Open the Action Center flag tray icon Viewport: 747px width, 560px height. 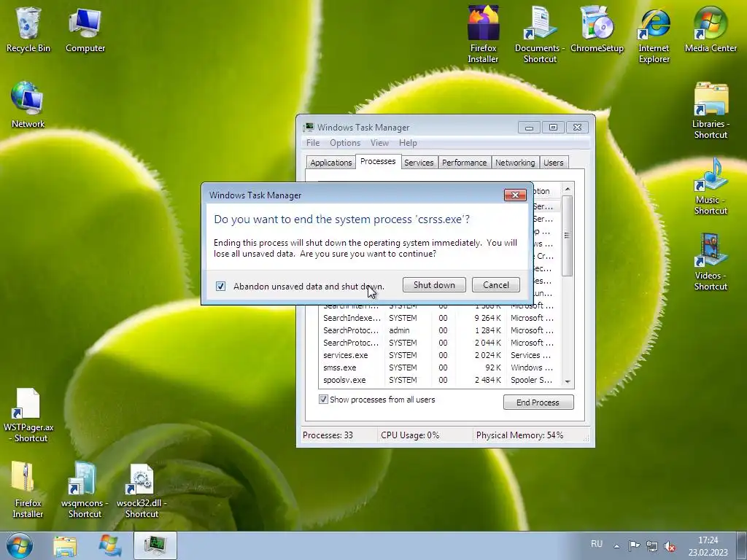tap(634, 545)
